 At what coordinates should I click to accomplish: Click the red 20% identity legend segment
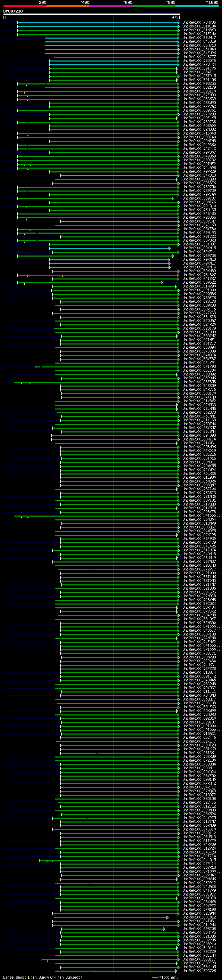click(x=25, y=6)
